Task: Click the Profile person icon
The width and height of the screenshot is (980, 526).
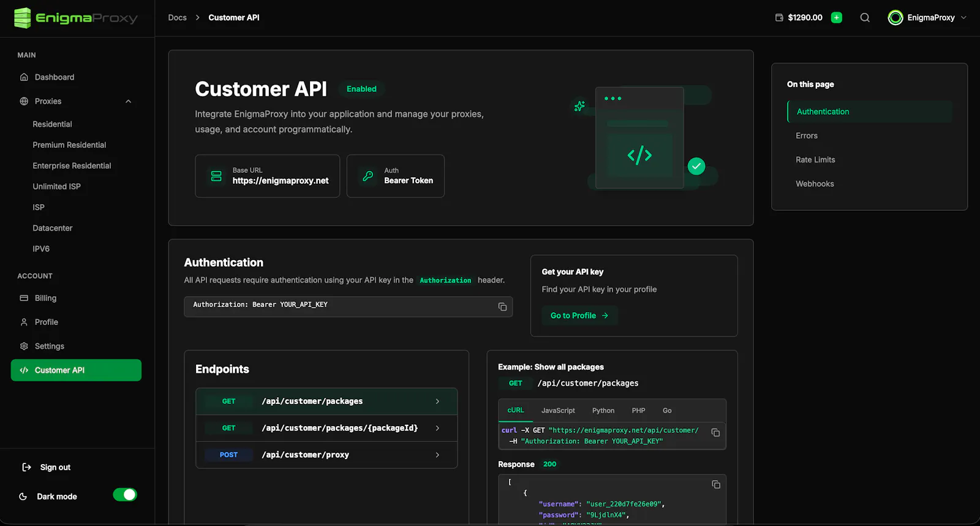Action: coord(24,322)
